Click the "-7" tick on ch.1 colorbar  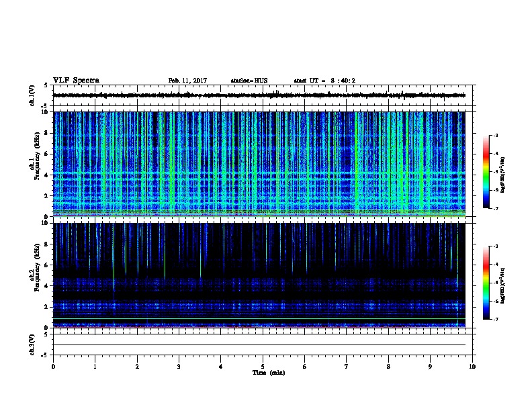pyautogui.click(x=495, y=208)
